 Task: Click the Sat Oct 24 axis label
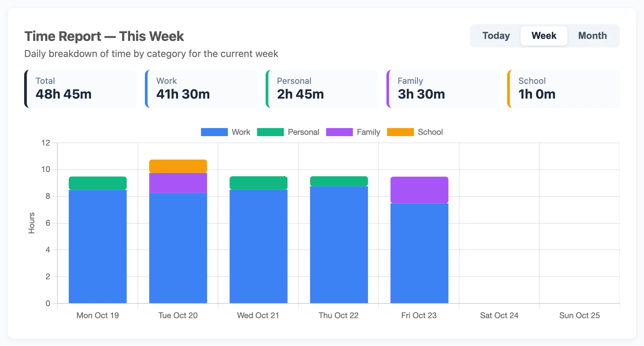[499, 315]
